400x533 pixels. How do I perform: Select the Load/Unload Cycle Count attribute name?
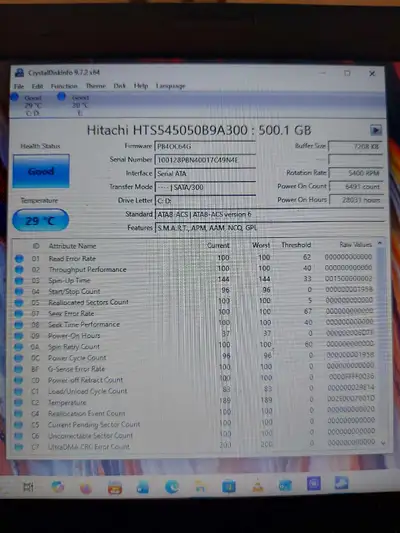point(88,391)
